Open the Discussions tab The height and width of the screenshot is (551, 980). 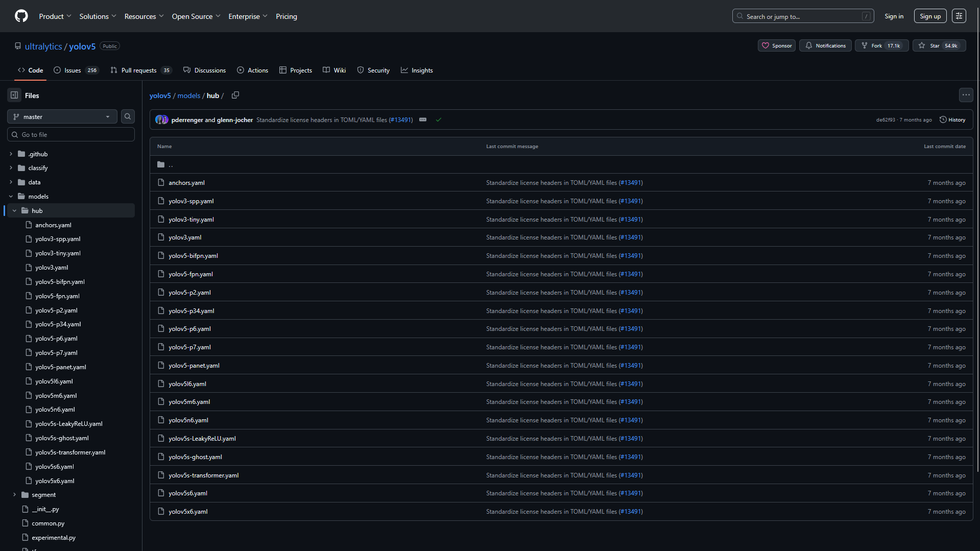205,70
